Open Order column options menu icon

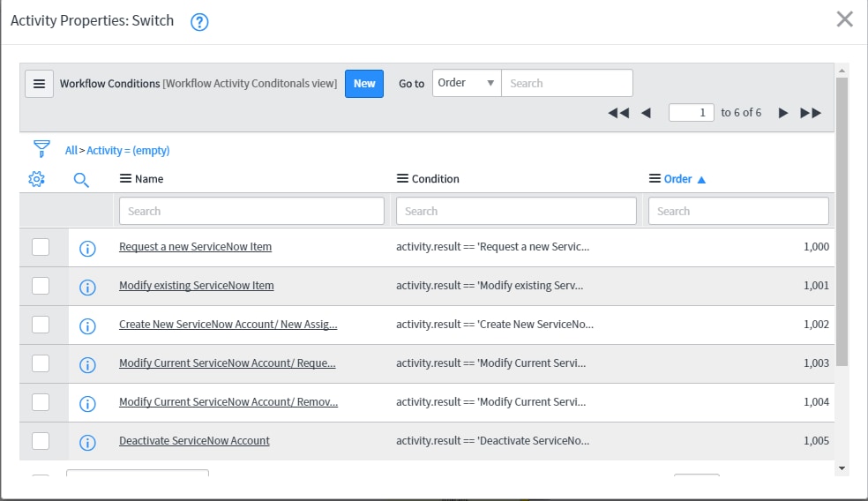655,178
